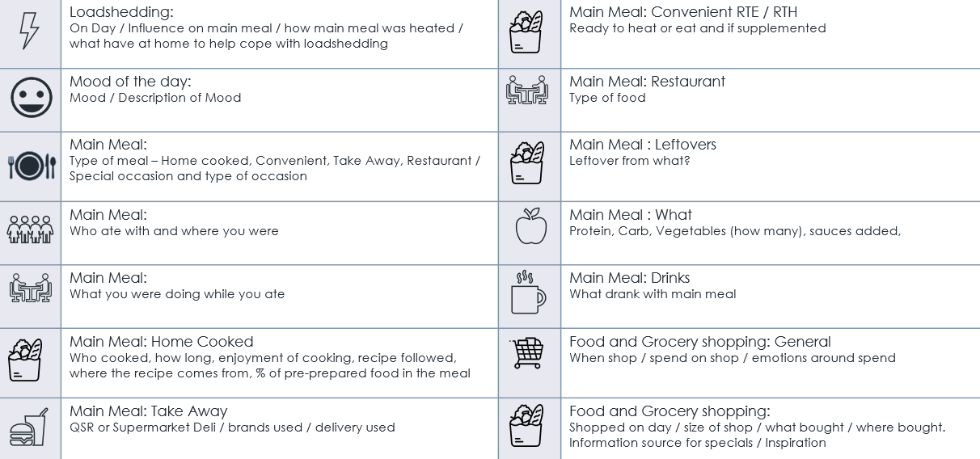Select the shopping cart icon

tap(527, 353)
